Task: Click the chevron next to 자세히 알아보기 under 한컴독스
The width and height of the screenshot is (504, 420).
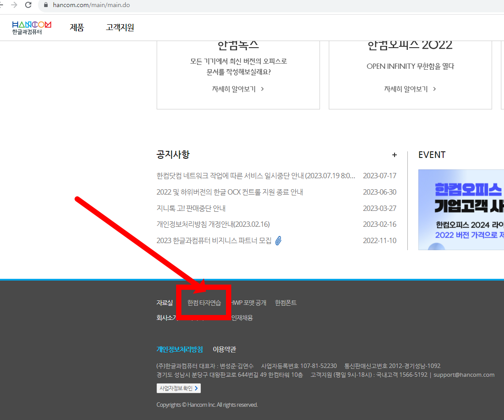Action: pos(262,88)
